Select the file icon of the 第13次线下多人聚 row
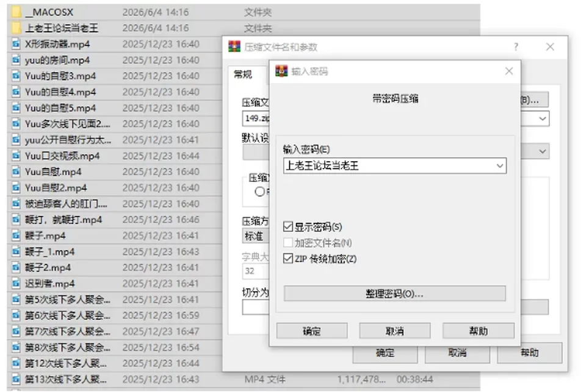Screen dimensions: 586x392 point(16,379)
